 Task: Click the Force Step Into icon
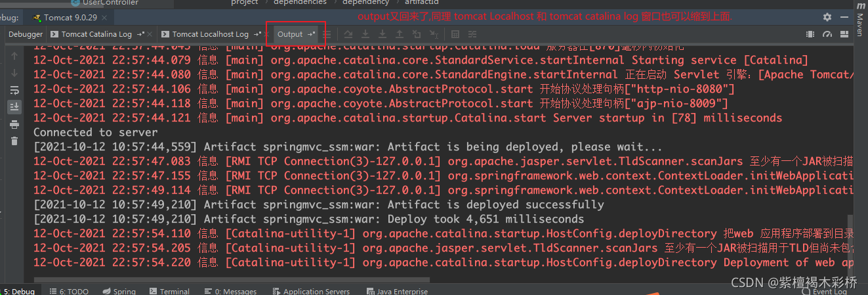382,34
